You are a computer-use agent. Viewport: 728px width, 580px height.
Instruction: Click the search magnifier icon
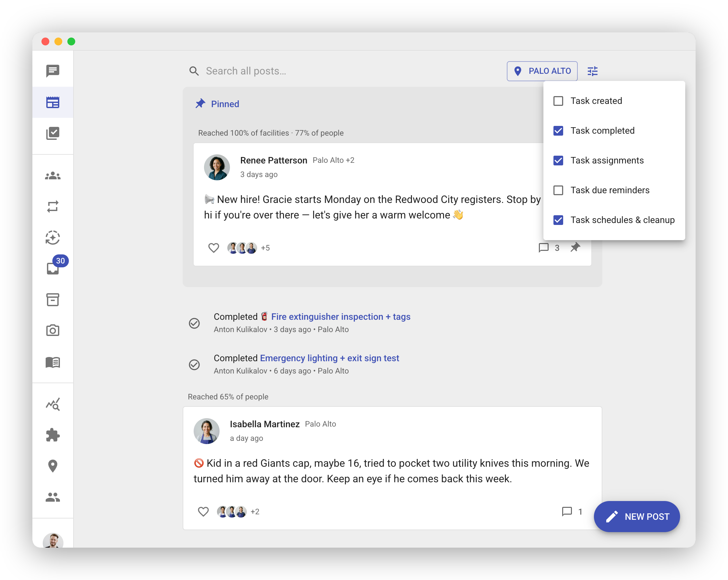tap(194, 71)
